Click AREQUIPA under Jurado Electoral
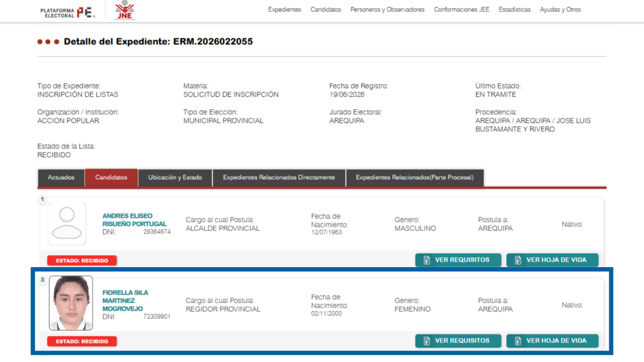 coord(347,121)
